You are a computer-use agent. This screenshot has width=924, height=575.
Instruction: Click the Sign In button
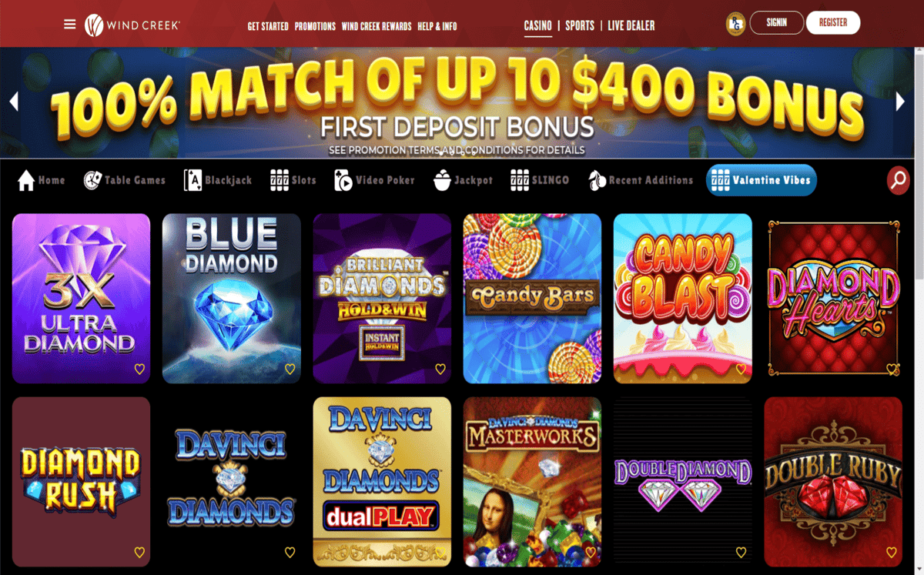click(x=776, y=23)
